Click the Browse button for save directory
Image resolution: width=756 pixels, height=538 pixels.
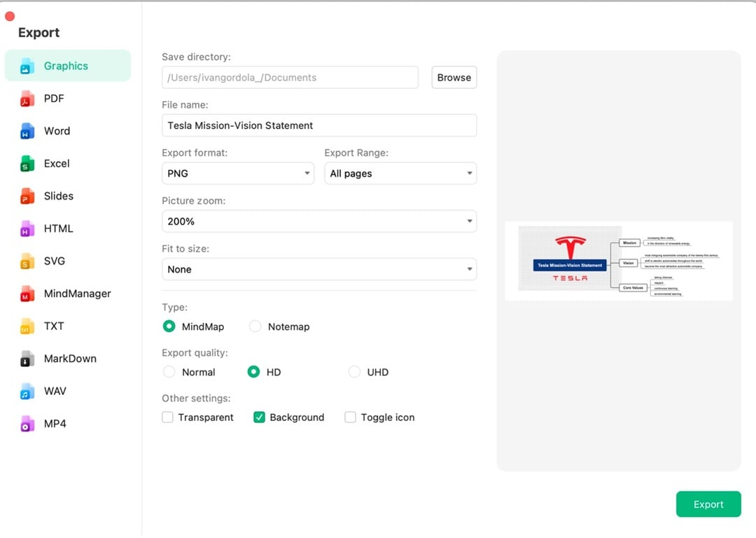click(454, 77)
